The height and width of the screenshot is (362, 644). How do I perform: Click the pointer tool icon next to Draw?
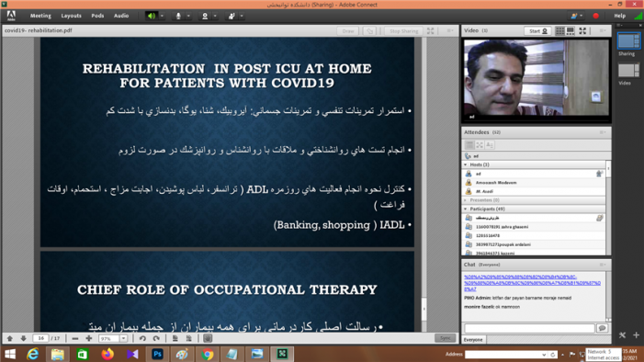coord(370,31)
